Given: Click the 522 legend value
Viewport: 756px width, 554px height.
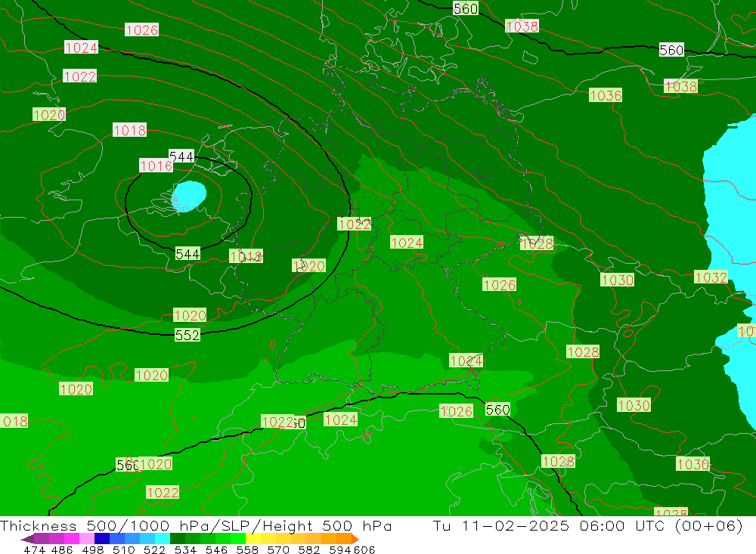Looking at the screenshot, I should [155, 549].
